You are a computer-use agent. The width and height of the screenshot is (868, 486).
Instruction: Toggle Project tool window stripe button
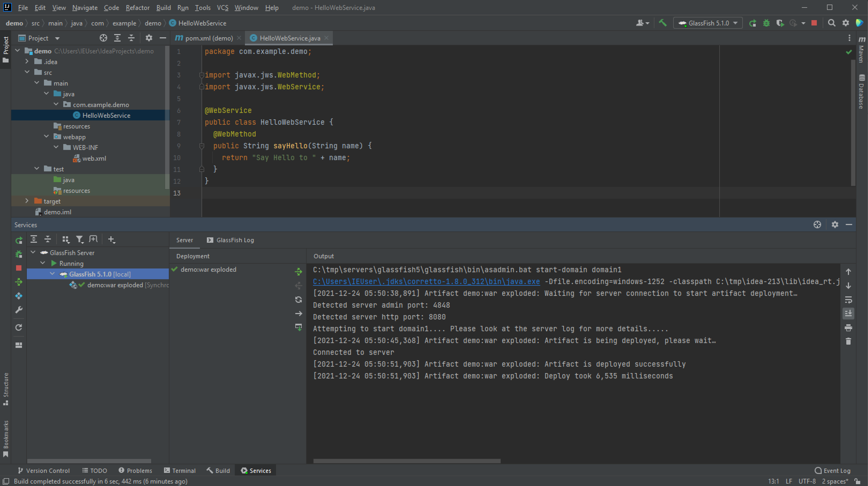click(x=6, y=49)
